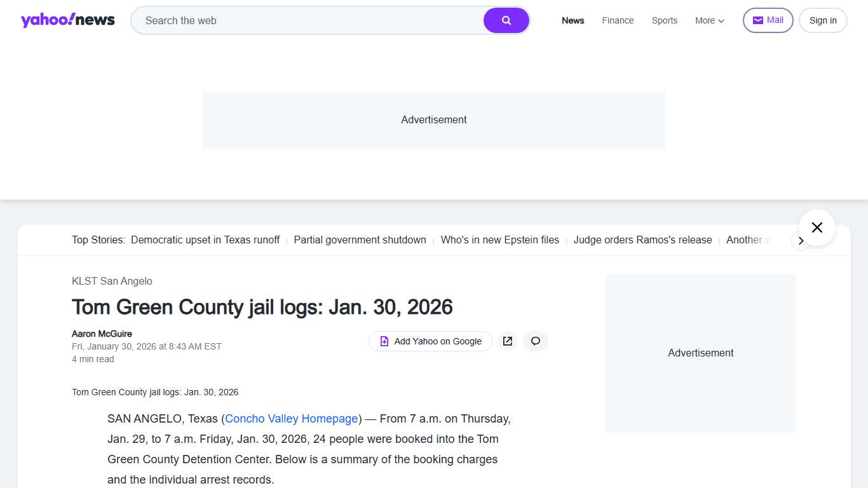Open Partial government shutdown headline
The height and width of the screenshot is (488, 868).
(360, 240)
